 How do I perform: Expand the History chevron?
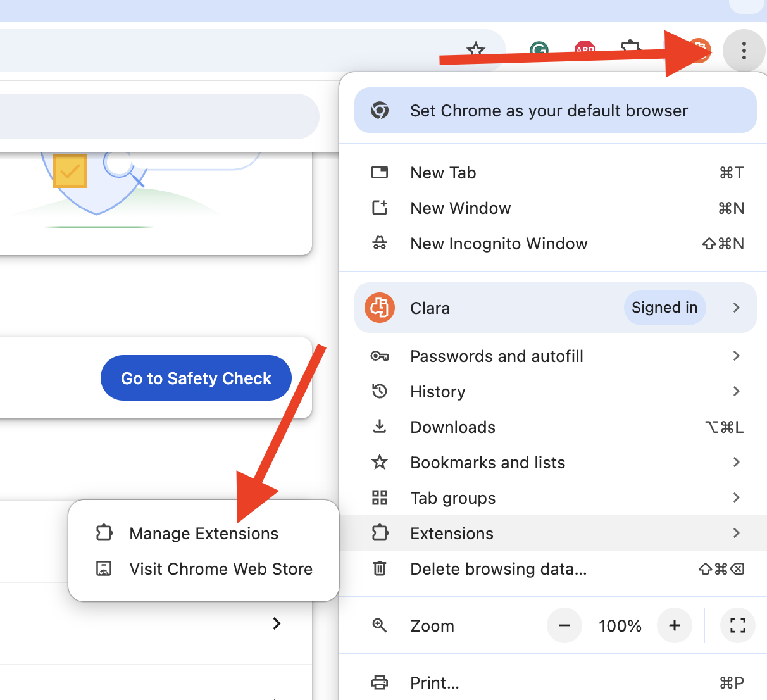coord(736,391)
